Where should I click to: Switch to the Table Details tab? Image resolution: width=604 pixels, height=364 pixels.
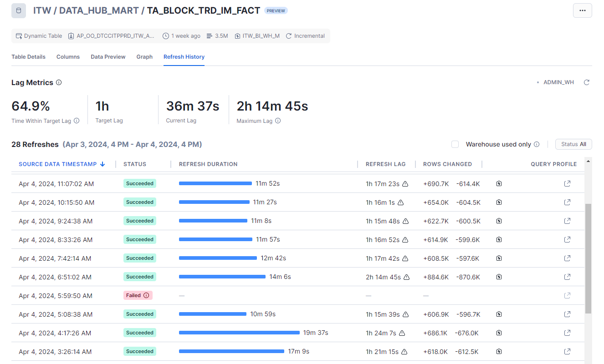pos(28,57)
